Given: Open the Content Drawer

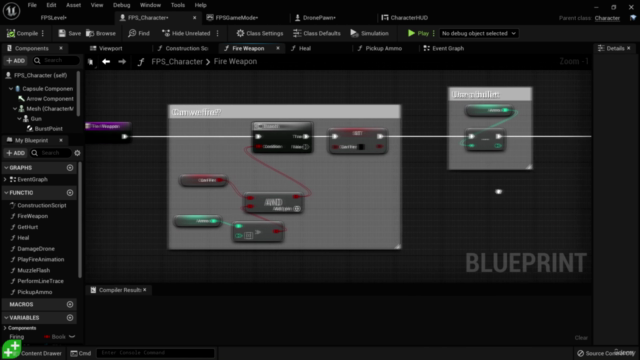Looking at the screenshot, I should tap(40, 353).
